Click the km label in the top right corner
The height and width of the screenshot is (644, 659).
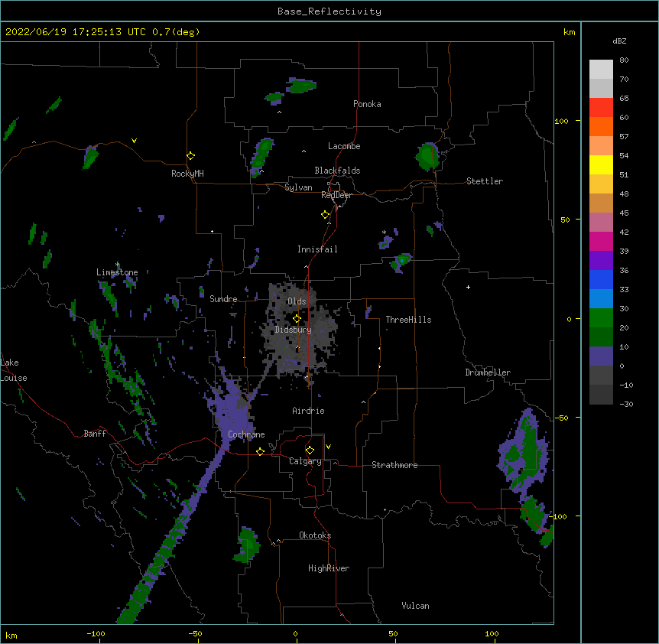(570, 32)
